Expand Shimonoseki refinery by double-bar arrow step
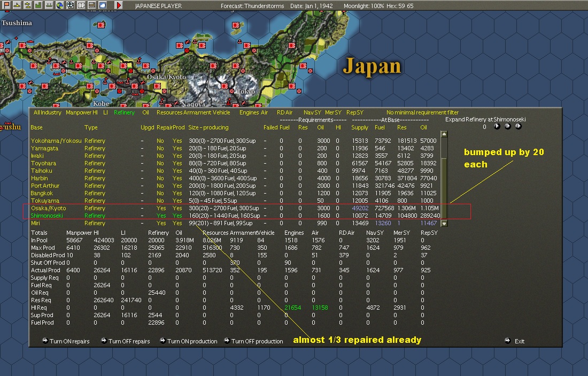 click(507, 126)
